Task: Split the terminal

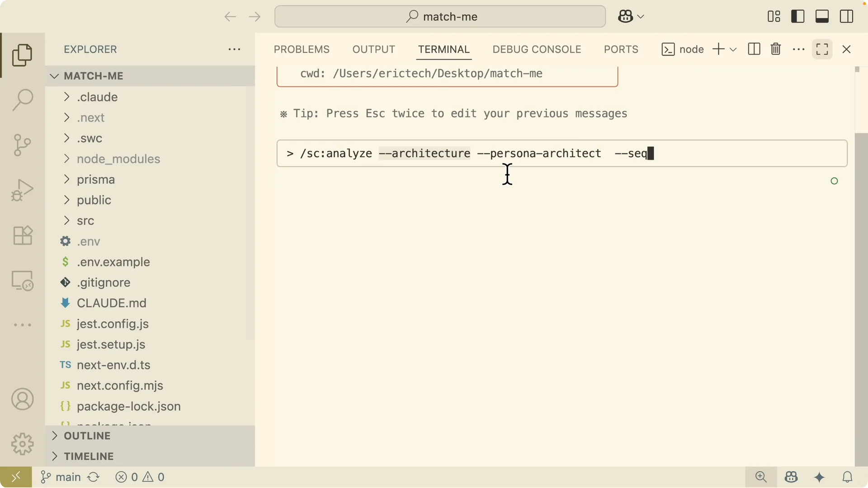Action: point(754,49)
